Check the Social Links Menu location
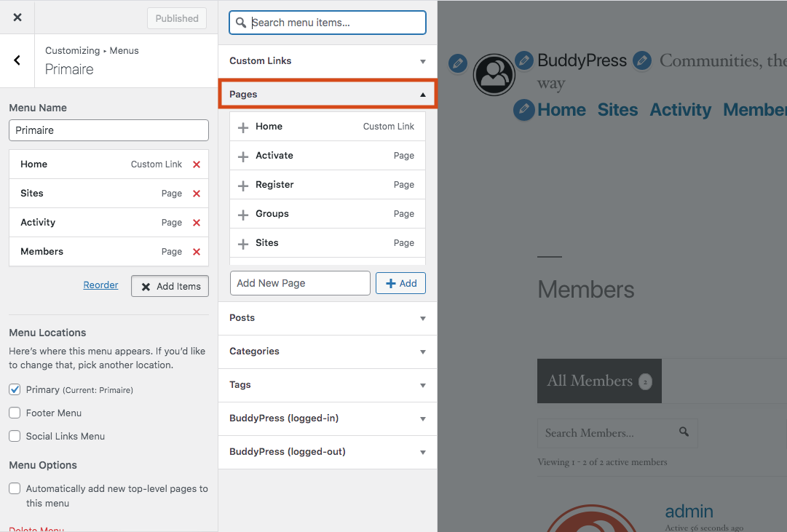787x532 pixels. [15, 436]
